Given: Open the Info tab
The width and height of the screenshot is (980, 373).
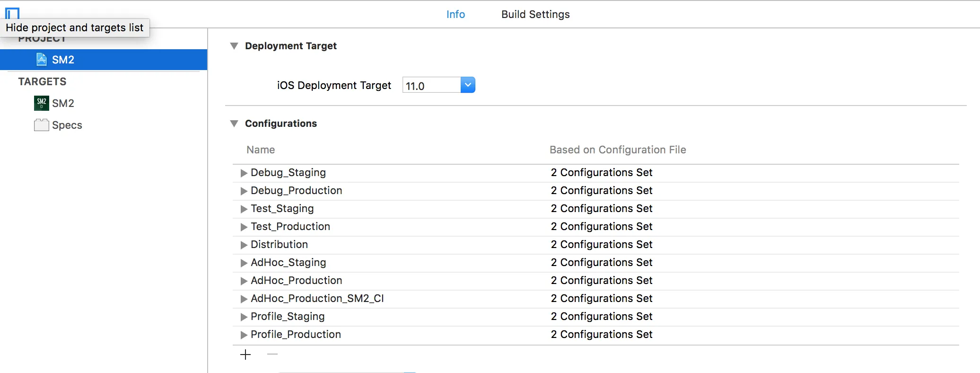Looking at the screenshot, I should pyautogui.click(x=455, y=14).
